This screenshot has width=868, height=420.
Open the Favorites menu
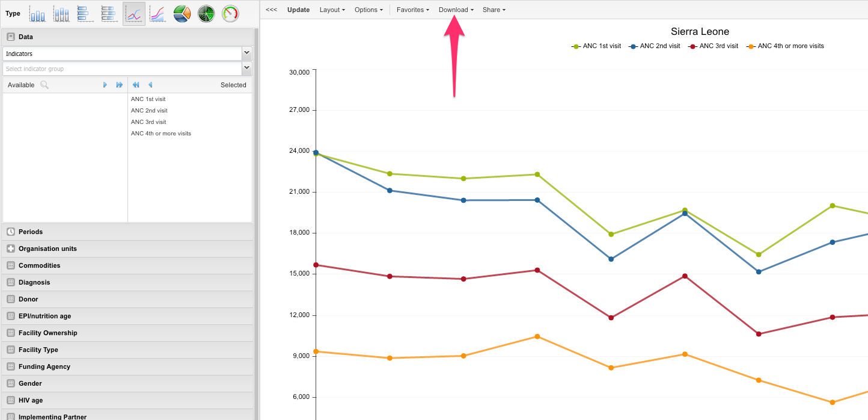pyautogui.click(x=412, y=10)
